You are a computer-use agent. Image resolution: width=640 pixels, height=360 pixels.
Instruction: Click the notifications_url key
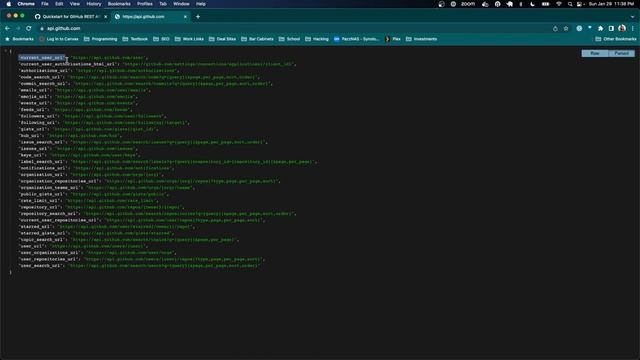click(43, 168)
